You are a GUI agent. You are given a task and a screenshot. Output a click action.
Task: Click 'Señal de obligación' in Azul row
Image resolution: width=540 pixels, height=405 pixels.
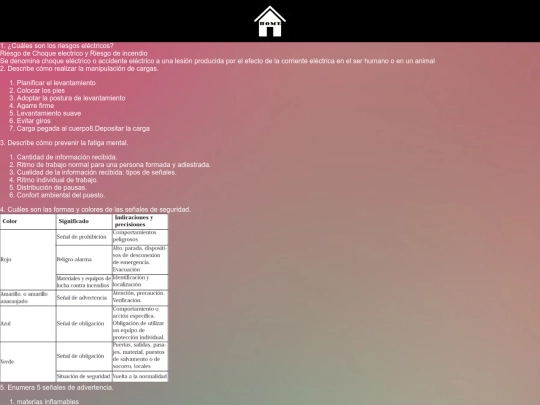click(84, 324)
